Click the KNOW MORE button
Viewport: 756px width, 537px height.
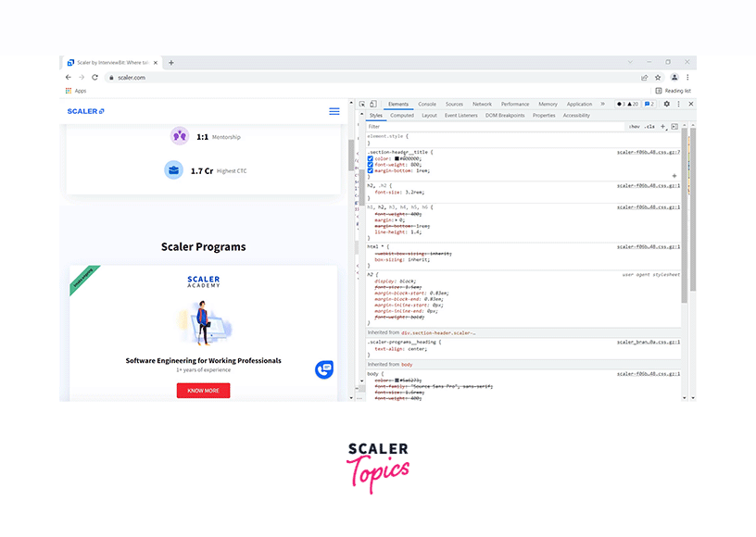pyautogui.click(x=203, y=391)
